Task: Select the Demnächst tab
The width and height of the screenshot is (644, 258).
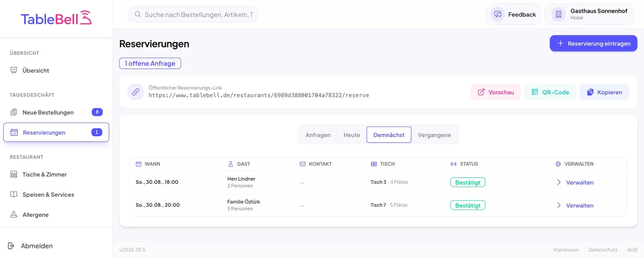Action: click(x=389, y=135)
